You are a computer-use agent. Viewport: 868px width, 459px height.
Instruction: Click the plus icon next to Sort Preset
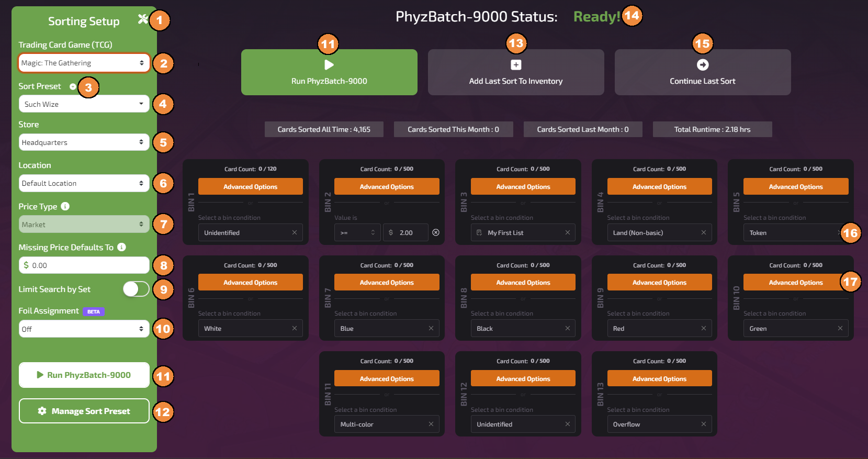[x=73, y=87]
